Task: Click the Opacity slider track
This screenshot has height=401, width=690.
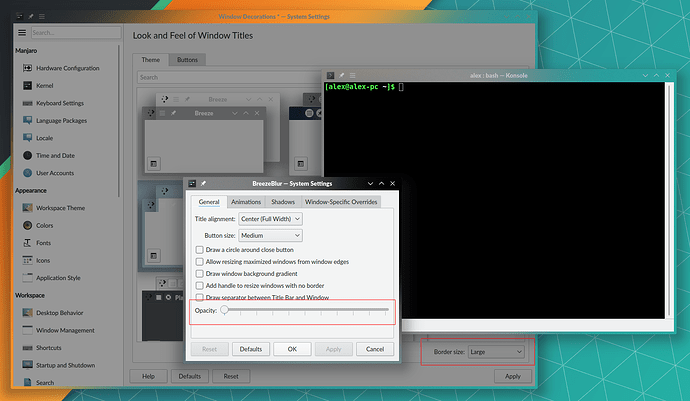Action: coord(305,310)
